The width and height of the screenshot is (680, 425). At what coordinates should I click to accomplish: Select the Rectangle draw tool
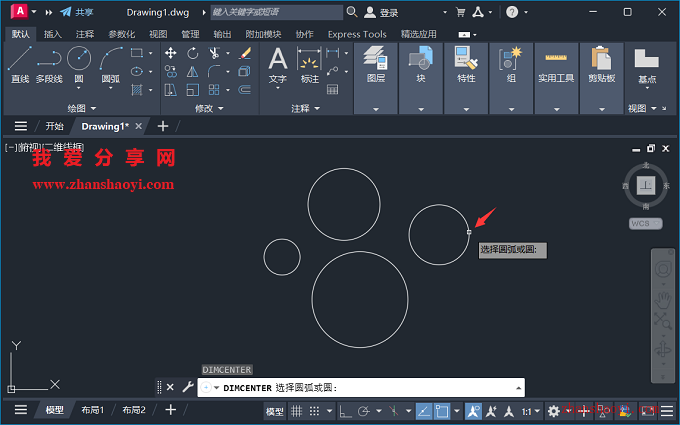[137, 53]
